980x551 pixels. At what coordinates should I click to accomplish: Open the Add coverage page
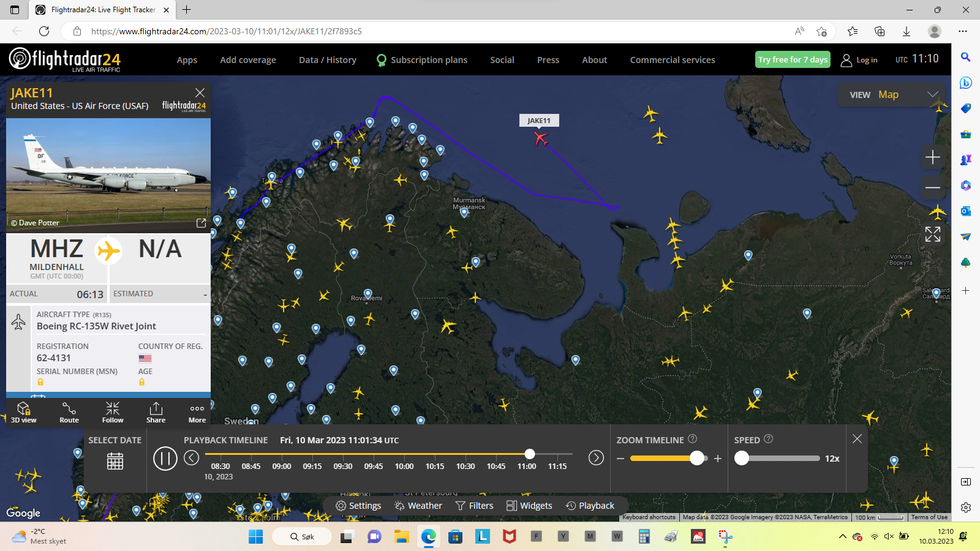tap(248, 60)
